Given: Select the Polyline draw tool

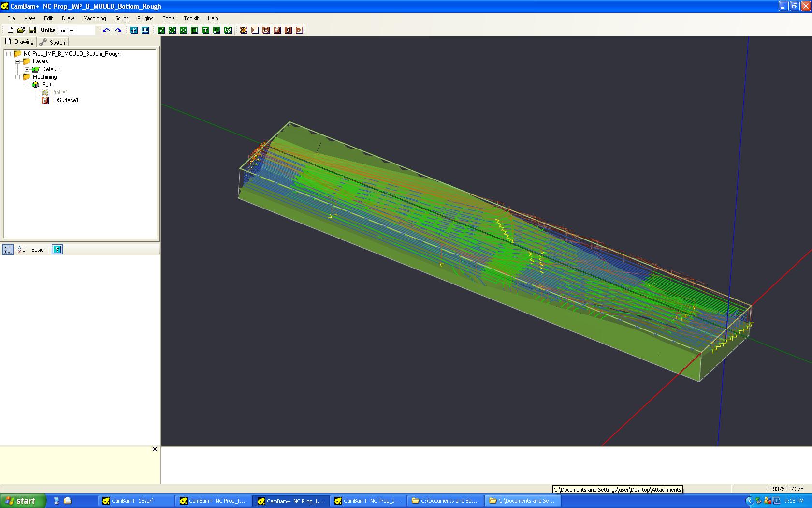Looking at the screenshot, I should tap(161, 30).
